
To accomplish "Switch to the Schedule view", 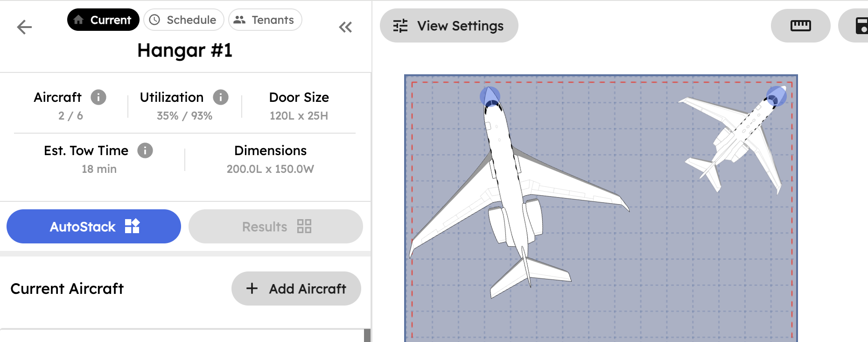I will click(x=184, y=20).
